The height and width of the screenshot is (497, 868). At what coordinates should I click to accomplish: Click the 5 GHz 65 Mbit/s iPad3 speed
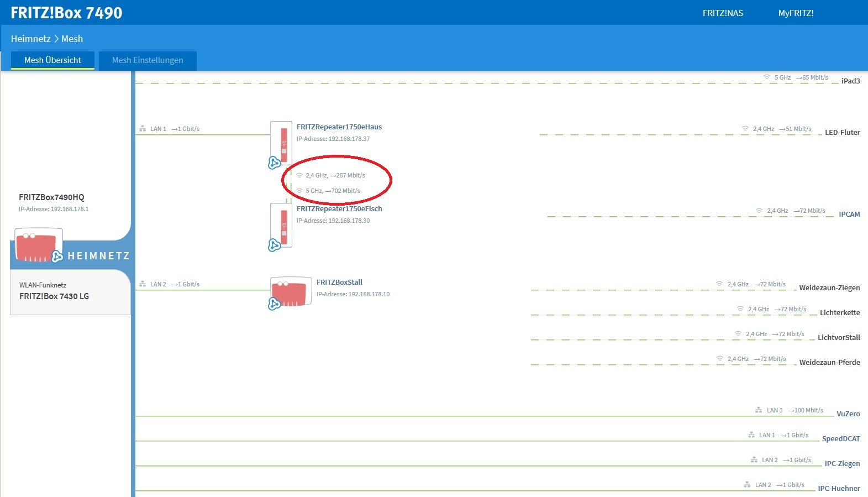point(801,77)
